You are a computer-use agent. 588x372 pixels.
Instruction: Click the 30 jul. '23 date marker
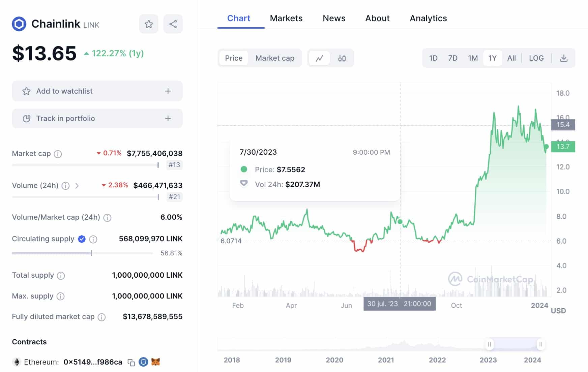tap(400, 304)
